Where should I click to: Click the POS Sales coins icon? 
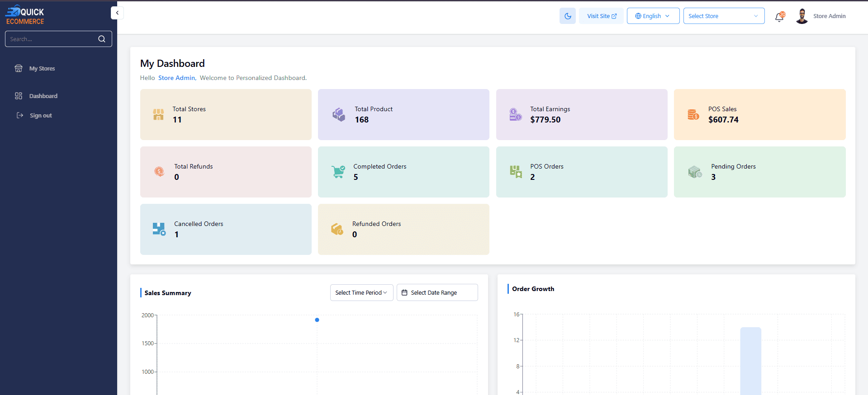pos(693,115)
